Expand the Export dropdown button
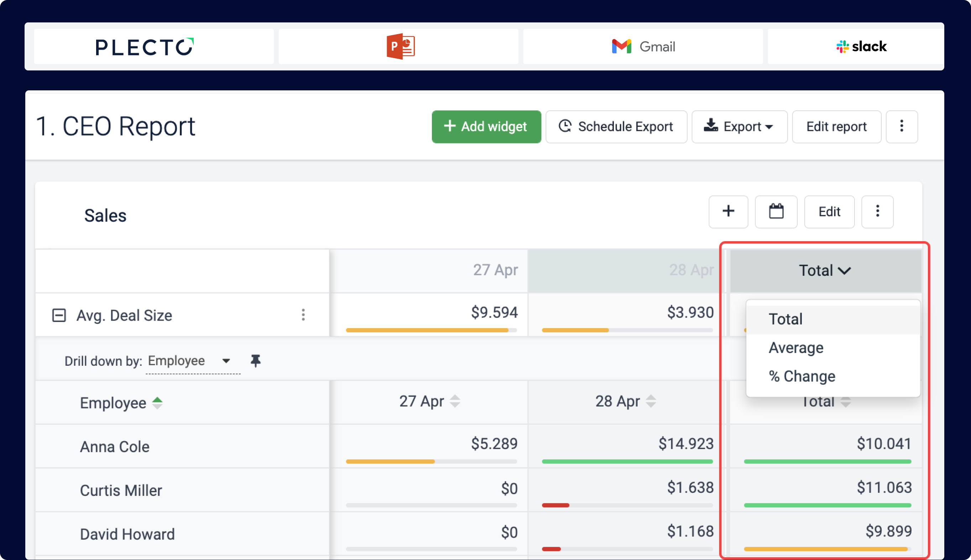 [x=739, y=127]
